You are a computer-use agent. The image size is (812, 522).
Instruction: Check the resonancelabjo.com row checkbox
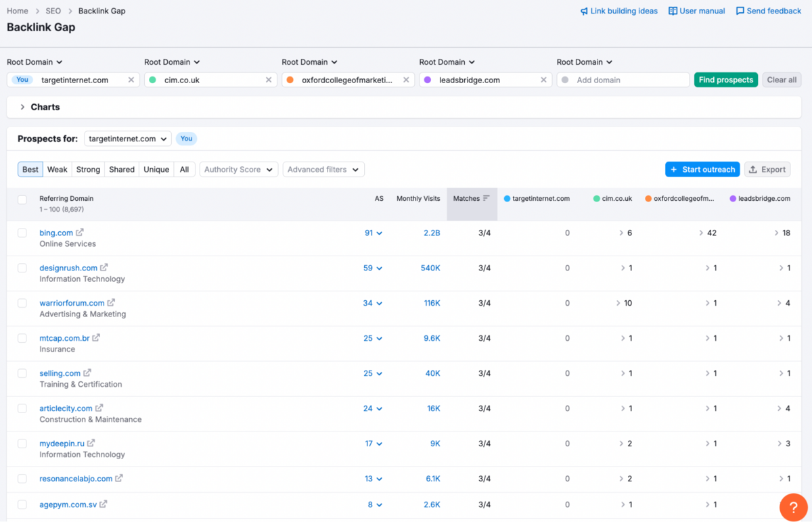[22, 479]
